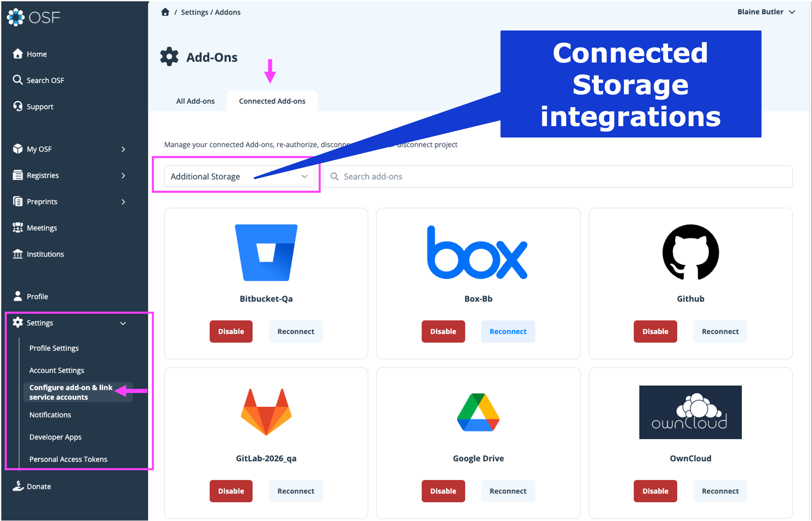This screenshot has height=521, width=812.
Task: Expand the Preprints submenu chevron
Action: (123, 202)
